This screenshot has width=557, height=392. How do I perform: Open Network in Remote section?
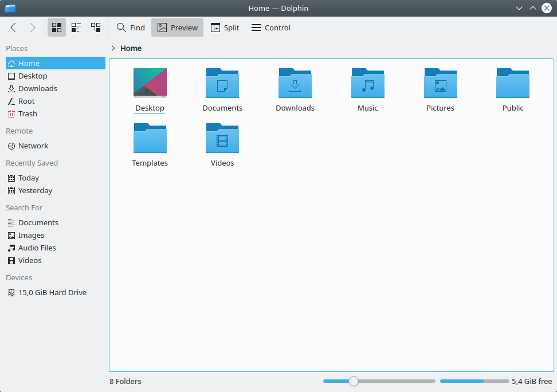click(33, 146)
